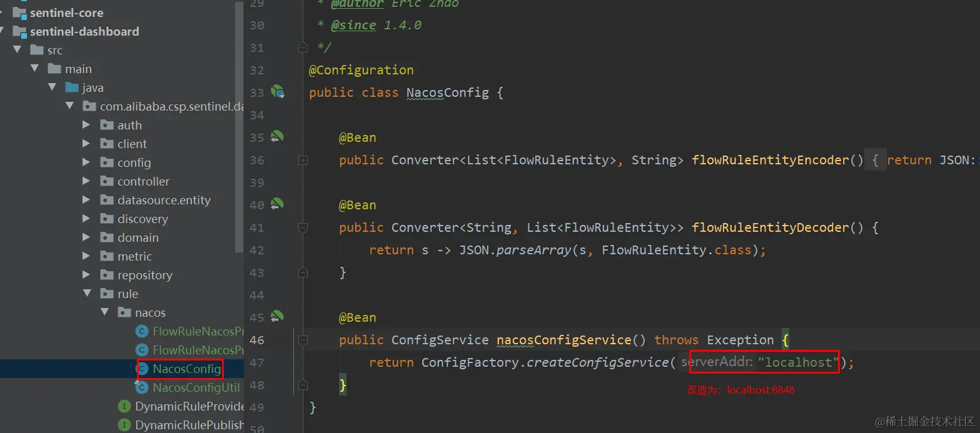Screen dimensions: 980x433
Task: Click line number 47 in gutter
Action: tap(257, 362)
